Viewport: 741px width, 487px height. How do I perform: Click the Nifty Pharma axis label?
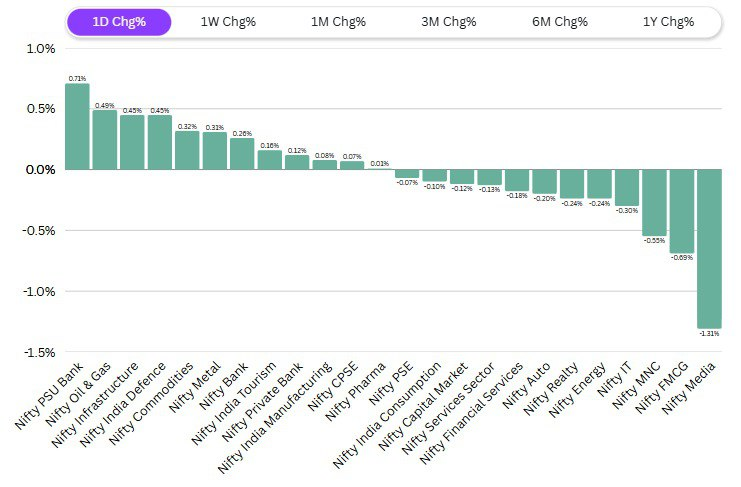click(356, 392)
